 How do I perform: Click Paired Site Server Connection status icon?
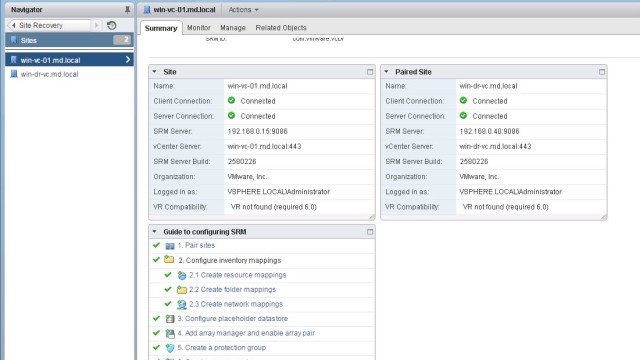[463, 116]
